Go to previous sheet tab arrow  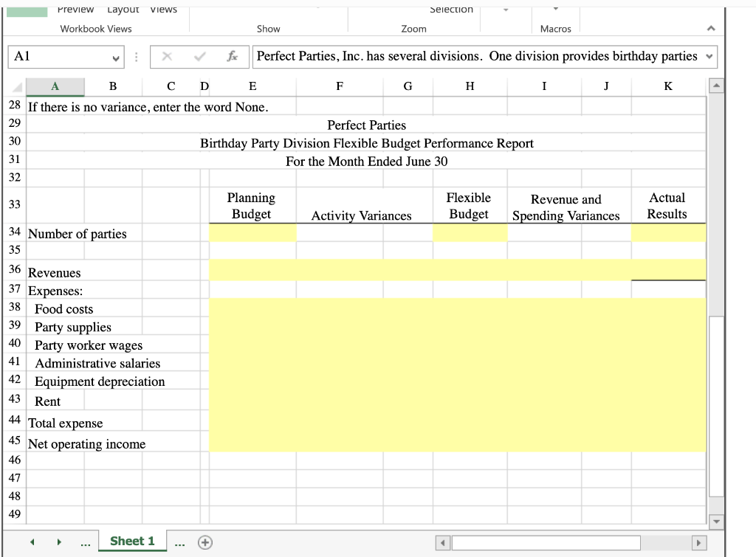point(32,542)
